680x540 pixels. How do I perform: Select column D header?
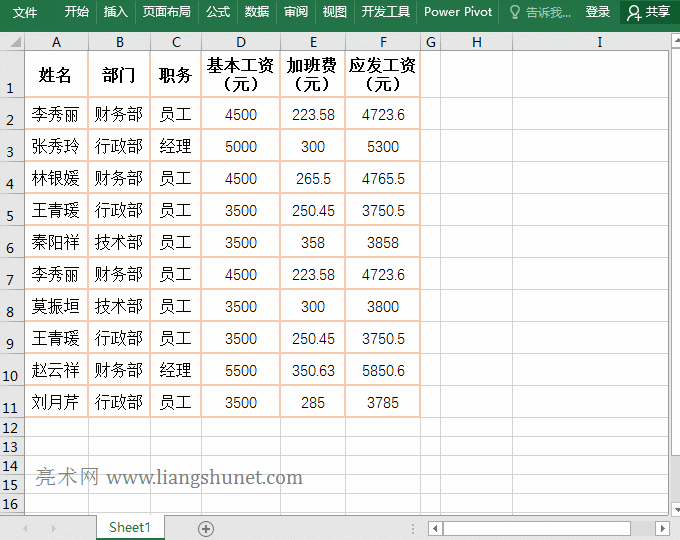tap(241, 42)
